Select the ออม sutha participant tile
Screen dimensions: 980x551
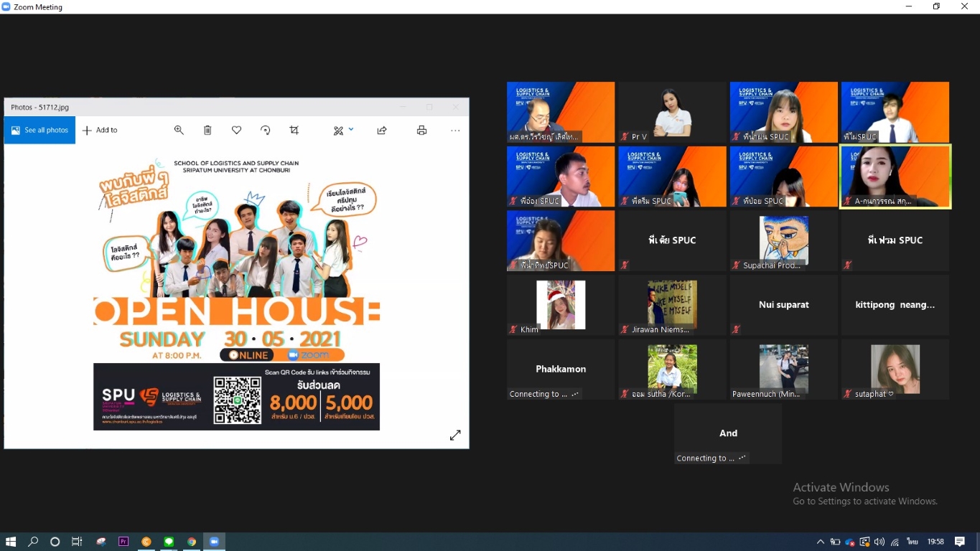coord(672,369)
